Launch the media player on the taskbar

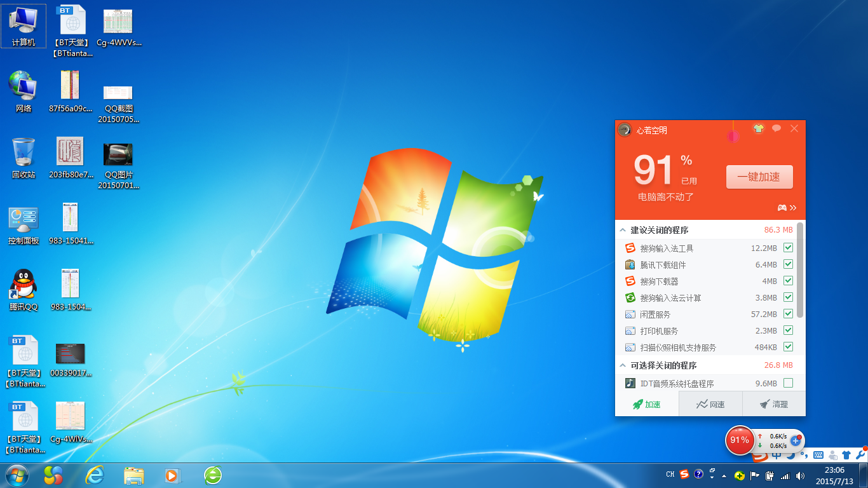point(173,475)
